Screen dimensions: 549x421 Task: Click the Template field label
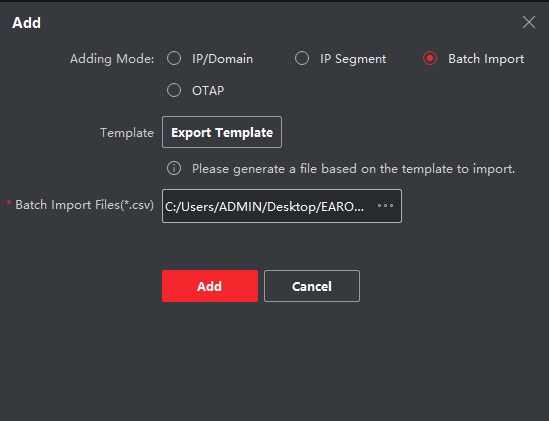point(127,133)
